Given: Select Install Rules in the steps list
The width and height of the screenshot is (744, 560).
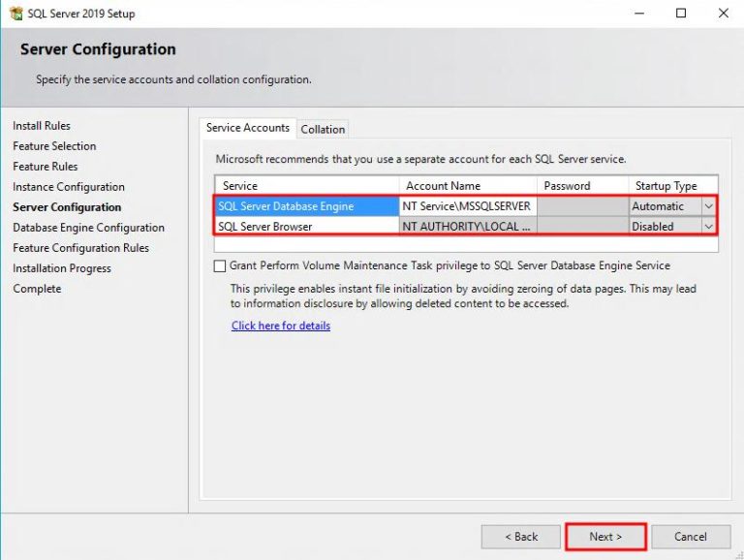Looking at the screenshot, I should (42, 126).
